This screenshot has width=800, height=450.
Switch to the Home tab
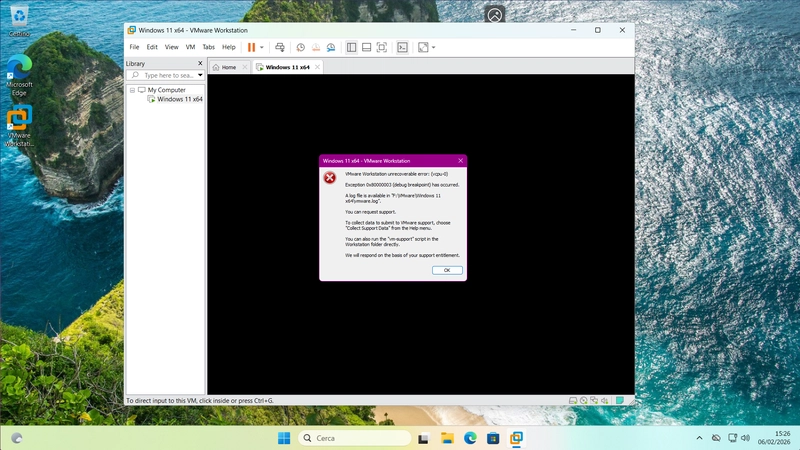[x=225, y=67]
